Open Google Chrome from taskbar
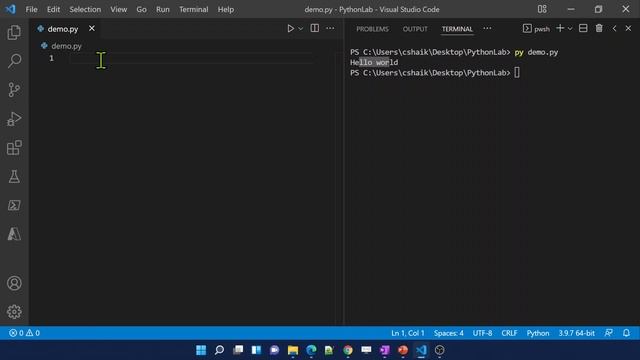 (348, 350)
